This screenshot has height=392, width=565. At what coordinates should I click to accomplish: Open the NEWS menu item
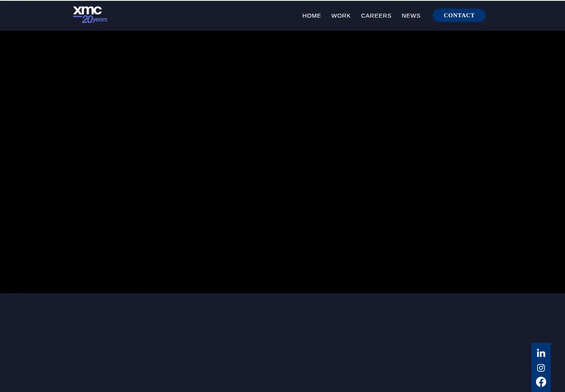411,16
